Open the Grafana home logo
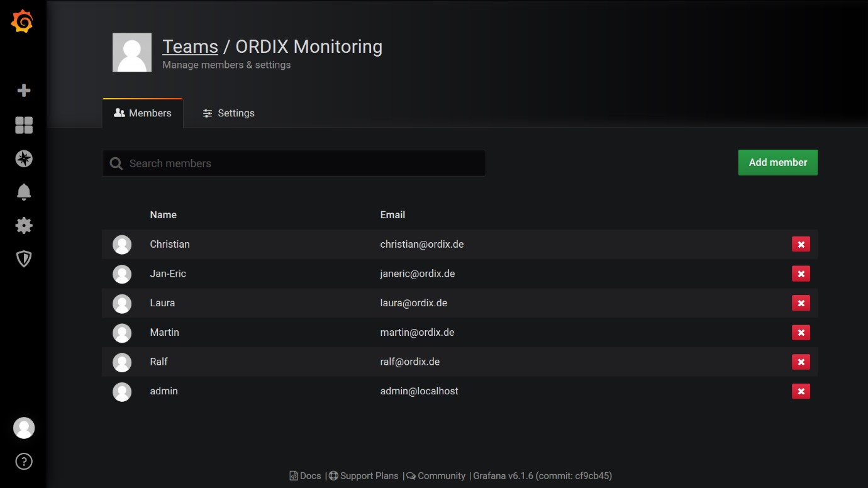This screenshot has height=488, width=868. (22, 21)
